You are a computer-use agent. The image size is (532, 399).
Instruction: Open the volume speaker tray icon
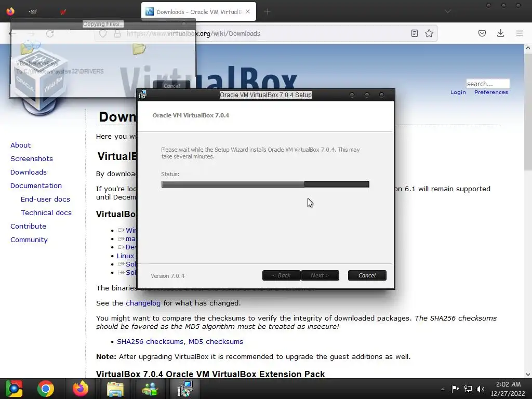point(481,389)
